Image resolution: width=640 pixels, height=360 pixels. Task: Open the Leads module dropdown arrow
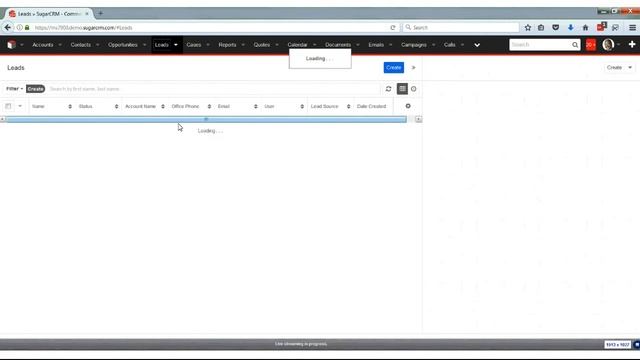pos(176,45)
